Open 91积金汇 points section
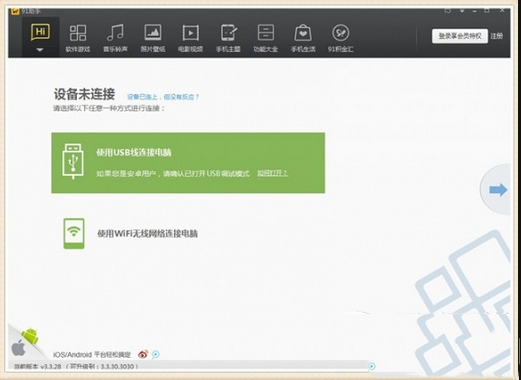This screenshot has height=380, width=521. 341,38
